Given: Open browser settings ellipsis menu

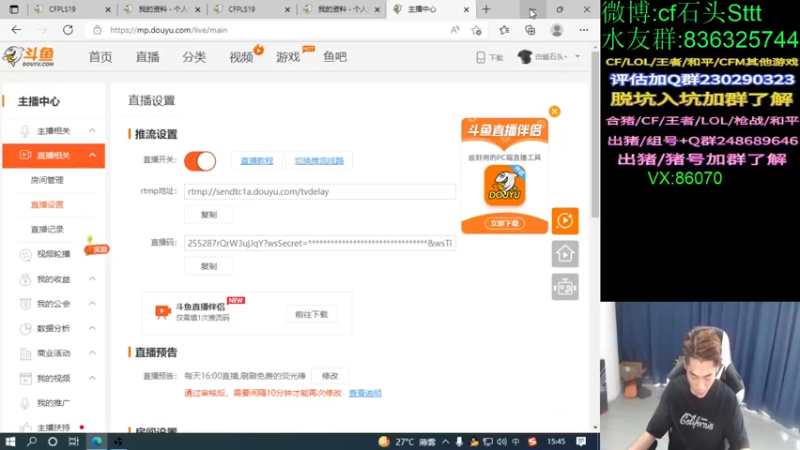Looking at the screenshot, I should pyautogui.click(x=584, y=30).
